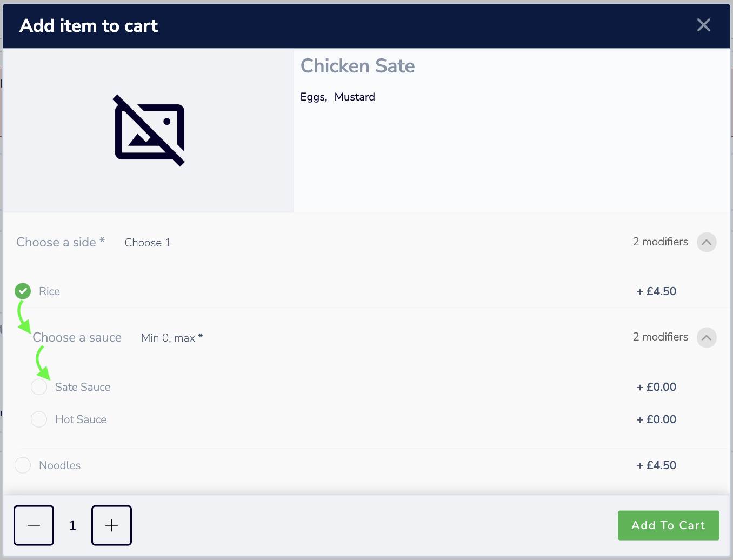Click the Mustard allergen label
The height and width of the screenshot is (560, 733).
[x=355, y=97]
